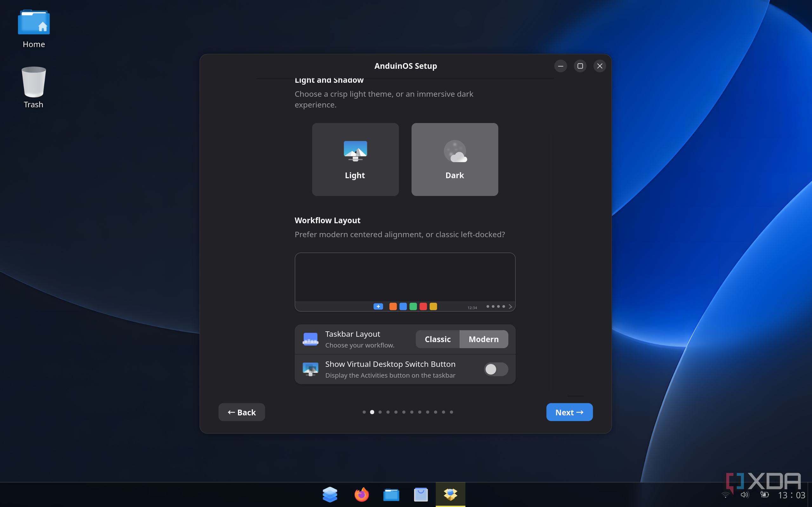The image size is (812, 507).
Task: Click the Taskbar Layout row icon
Action: pos(310,339)
